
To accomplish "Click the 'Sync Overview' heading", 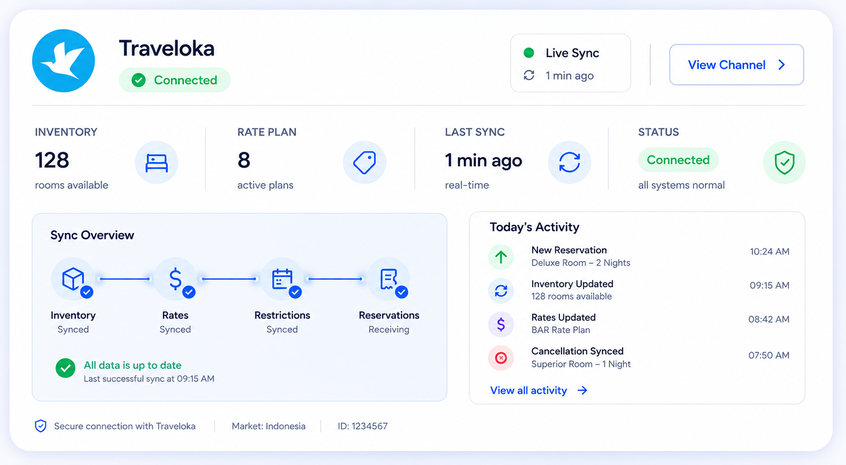I will pos(92,235).
